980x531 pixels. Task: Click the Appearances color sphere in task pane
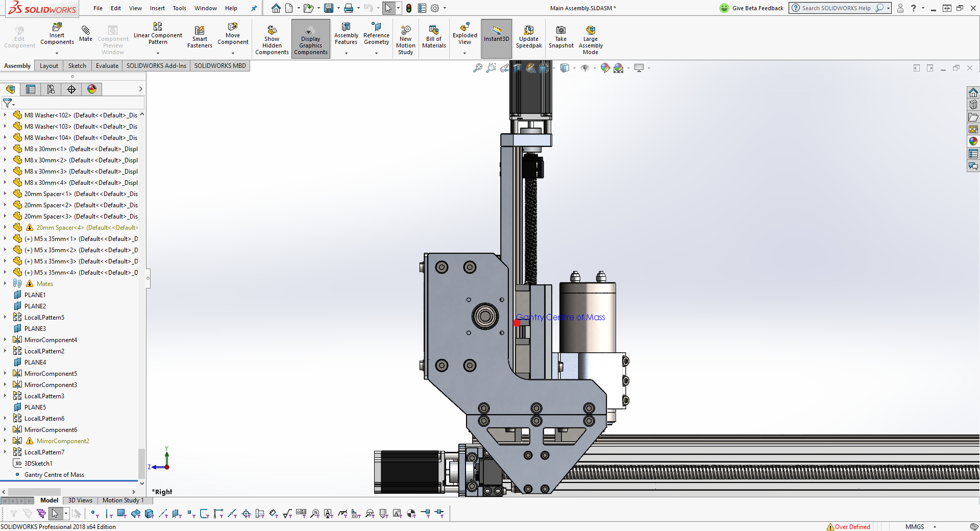pyautogui.click(x=973, y=141)
